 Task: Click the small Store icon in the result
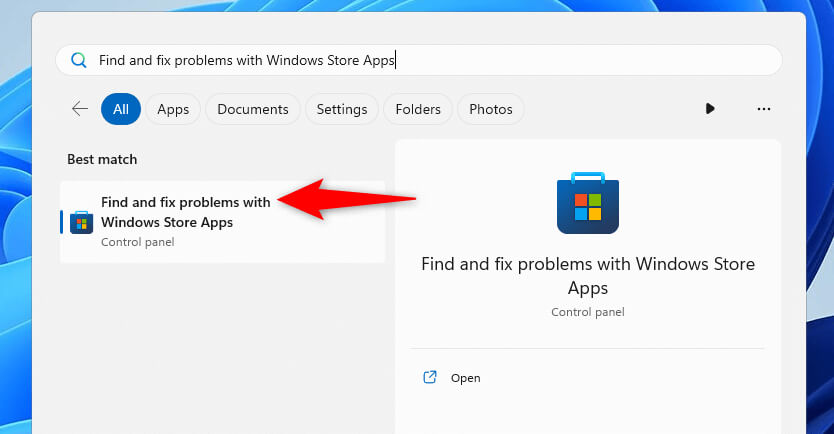pyautogui.click(x=81, y=221)
